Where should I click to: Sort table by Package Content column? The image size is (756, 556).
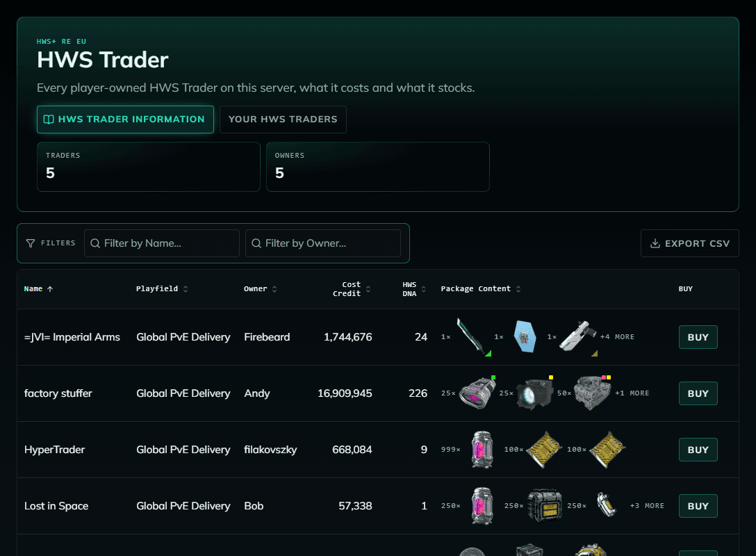481,289
